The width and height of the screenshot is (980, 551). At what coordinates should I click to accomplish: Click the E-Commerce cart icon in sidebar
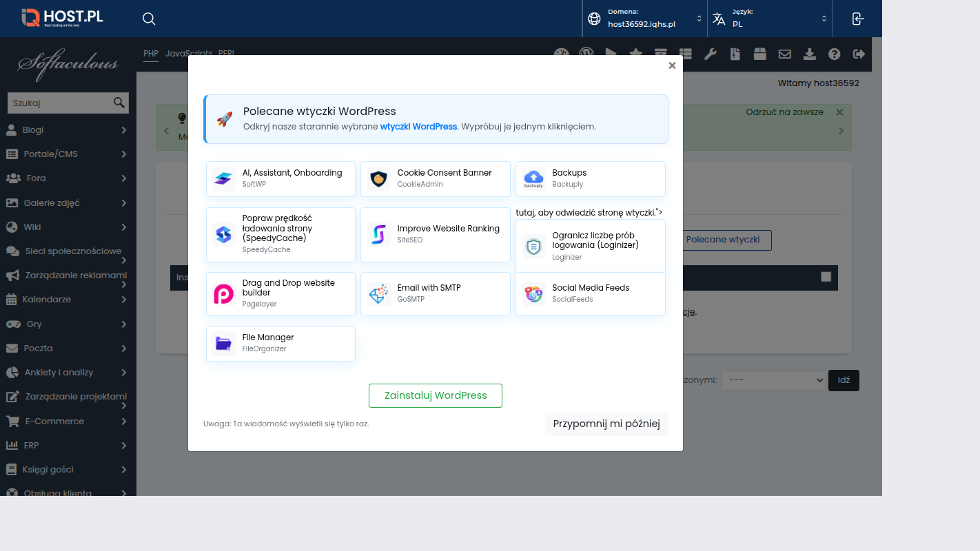tap(12, 421)
